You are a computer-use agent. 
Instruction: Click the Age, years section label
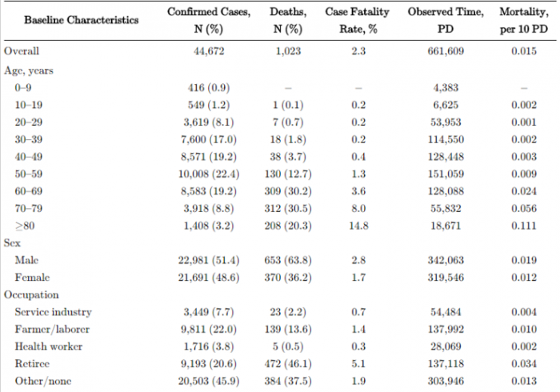[x=30, y=69]
